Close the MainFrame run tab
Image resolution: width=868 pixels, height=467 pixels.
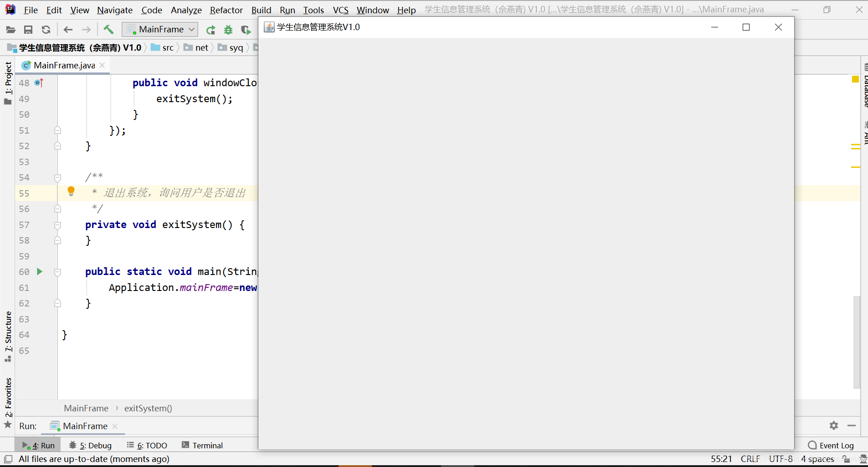click(115, 426)
